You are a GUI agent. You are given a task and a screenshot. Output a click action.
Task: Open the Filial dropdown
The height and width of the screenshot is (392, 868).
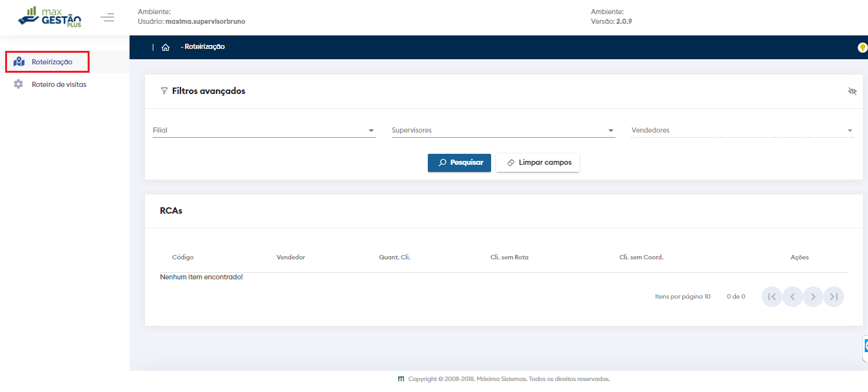264,131
